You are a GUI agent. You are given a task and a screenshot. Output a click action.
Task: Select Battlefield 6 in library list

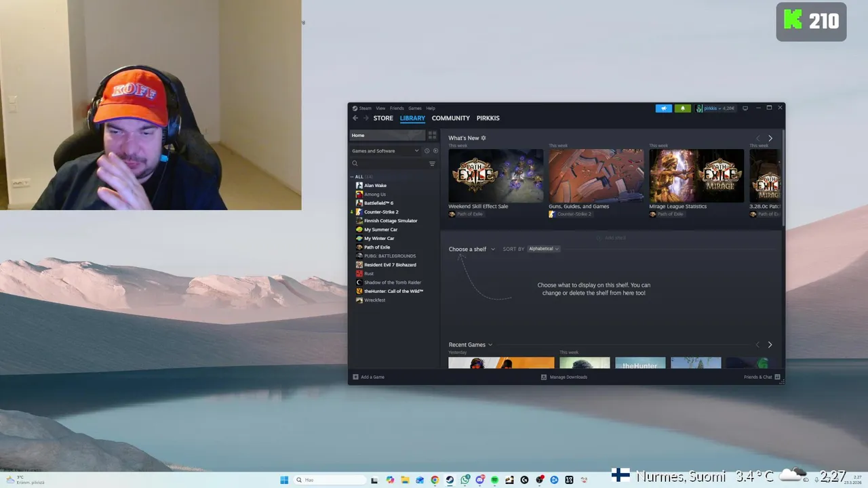(378, 203)
